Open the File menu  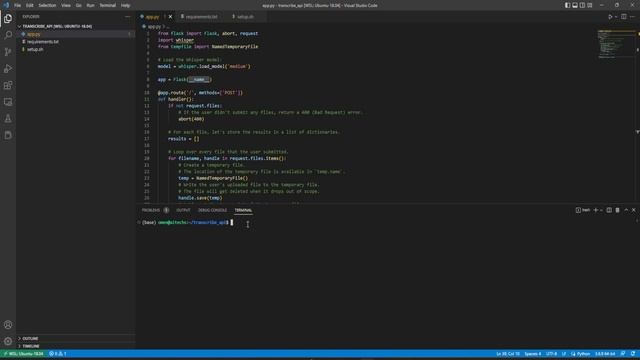pyautogui.click(x=18, y=5)
